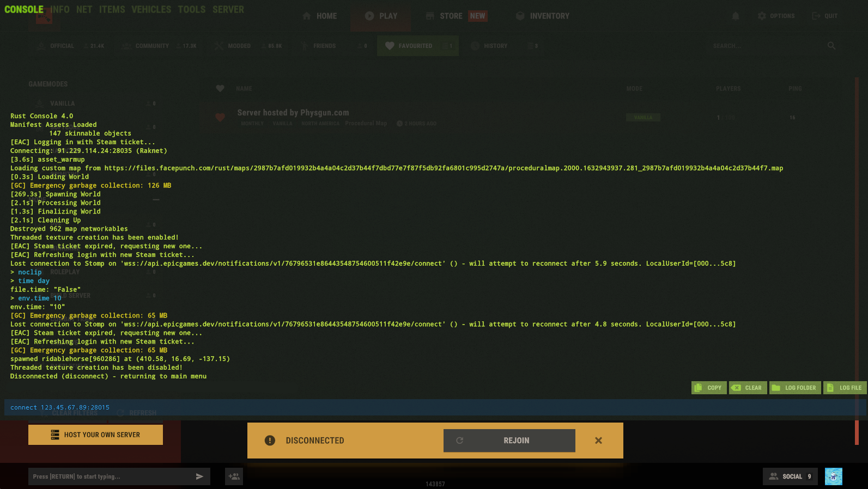Viewport: 868px width, 489px height.
Task: Unfavourite the Physgun.com server heart
Action: coord(220,117)
